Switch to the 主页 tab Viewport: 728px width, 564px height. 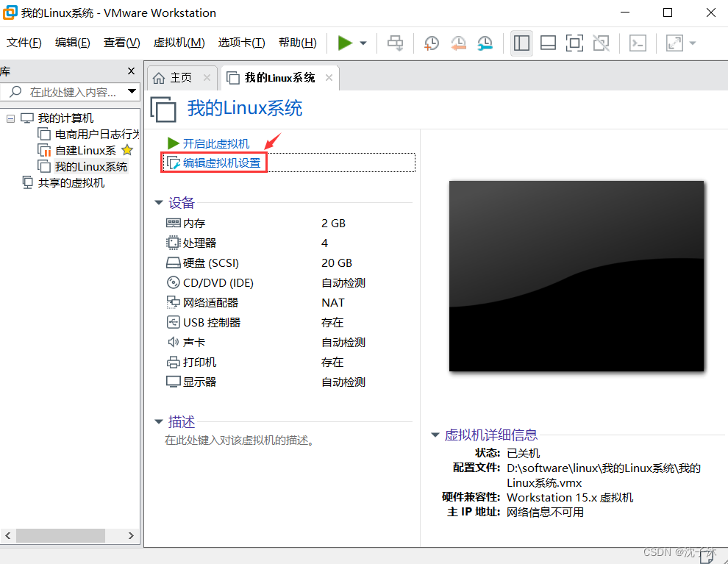(x=181, y=77)
